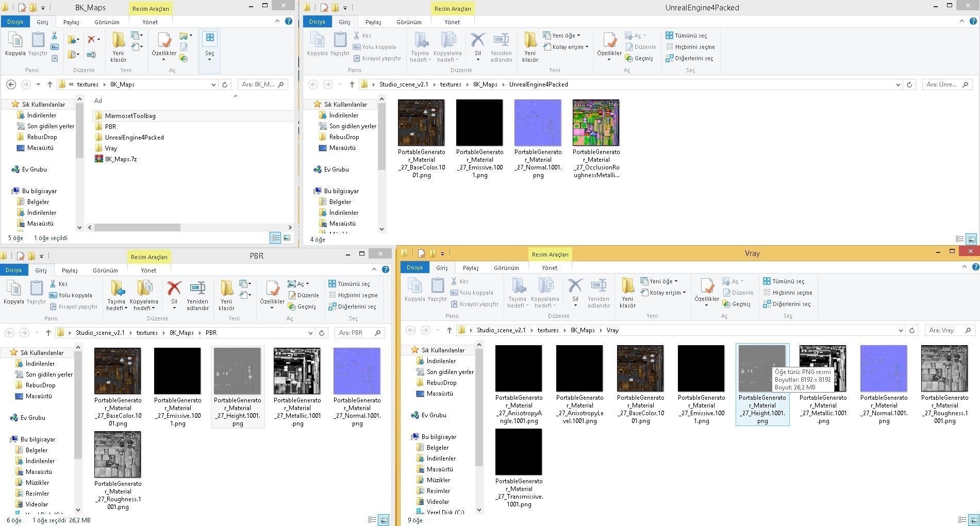980x526 pixels.
Task: Open Yeni öğe dropdown in UnrealEngine4Packed ribbon
Action: (562, 36)
